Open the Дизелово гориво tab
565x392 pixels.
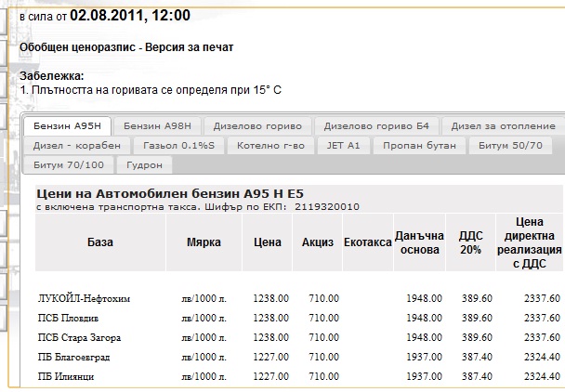[x=257, y=126]
